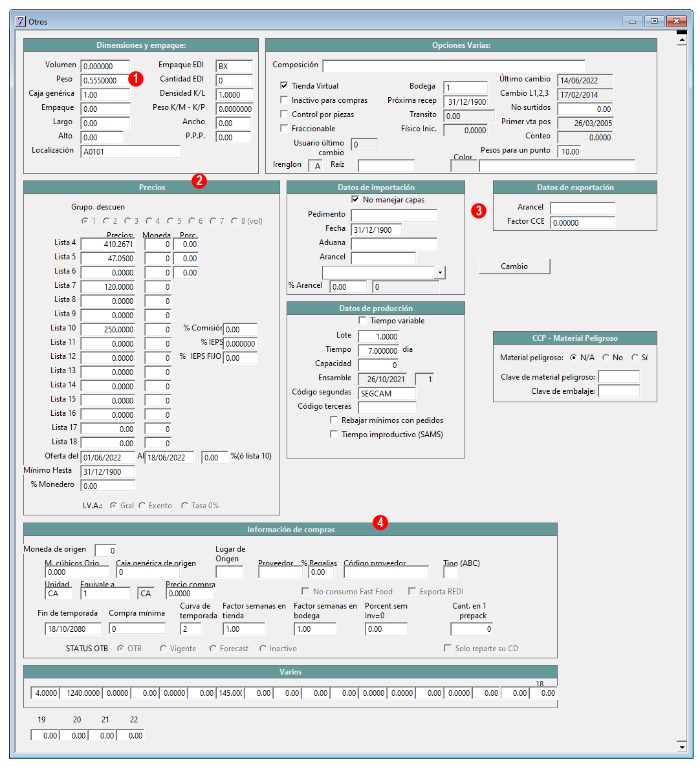This screenshot has width=700, height=767.
Task: Click the Cambio button
Action: (514, 266)
